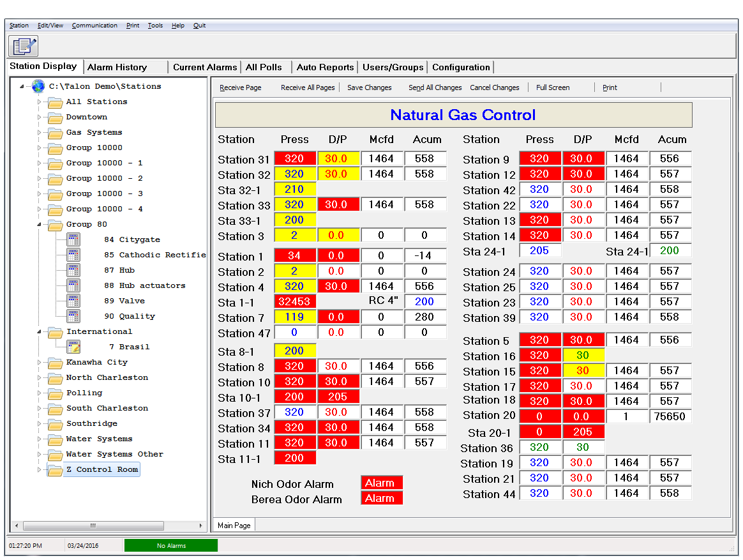This screenshot has height=560, width=743.
Task: Click Receive All Pages
Action: (308, 87)
